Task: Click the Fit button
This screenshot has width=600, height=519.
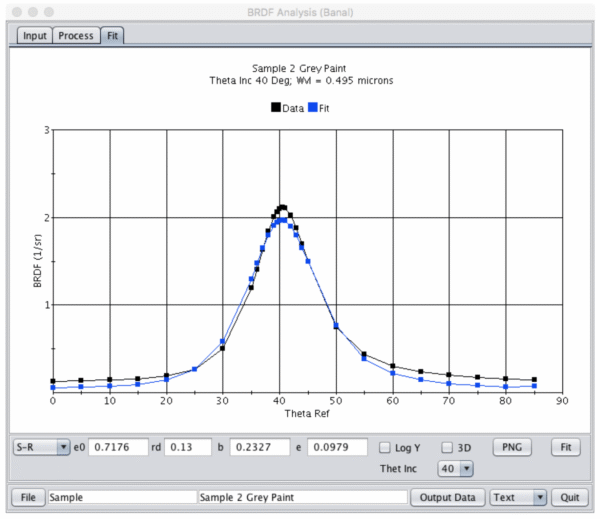Action: click(x=566, y=447)
